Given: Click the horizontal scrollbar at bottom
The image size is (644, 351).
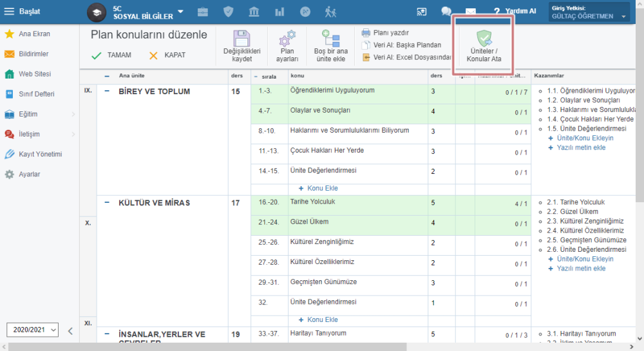Looking at the screenshot, I should [x=207, y=347].
